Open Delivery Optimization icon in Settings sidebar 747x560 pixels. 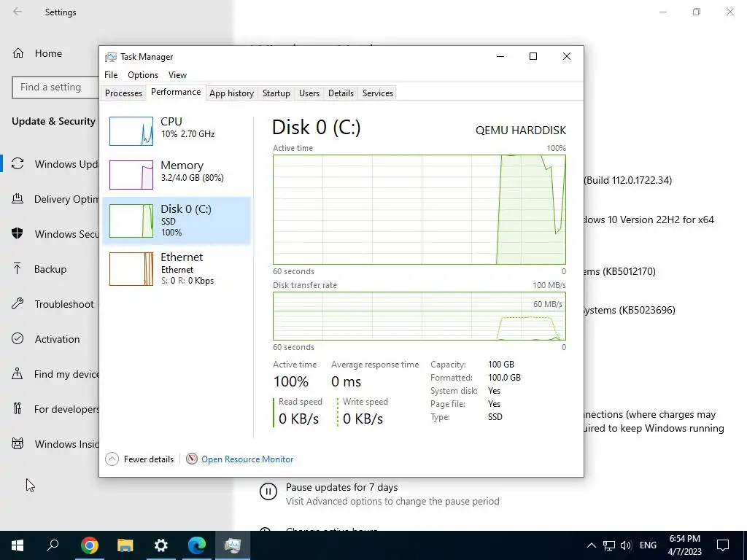(x=18, y=199)
